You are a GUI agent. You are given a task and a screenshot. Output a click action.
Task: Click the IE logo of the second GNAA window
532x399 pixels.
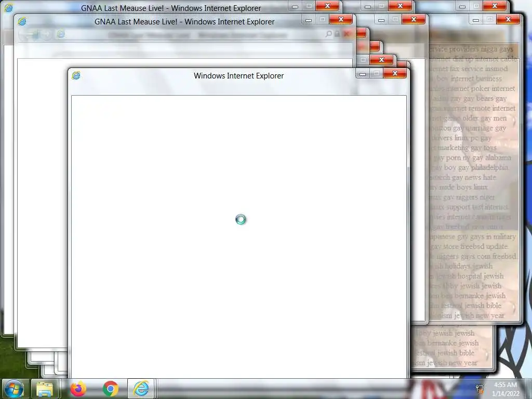coord(22,21)
